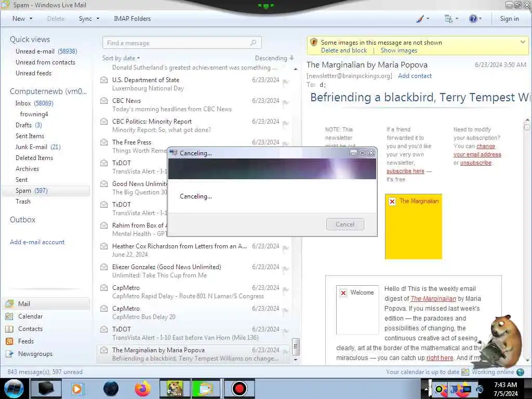The width and height of the screenshot is (532, 399).
Task: Flag the Heather Cox Richardson message
Action: (286, 248)
